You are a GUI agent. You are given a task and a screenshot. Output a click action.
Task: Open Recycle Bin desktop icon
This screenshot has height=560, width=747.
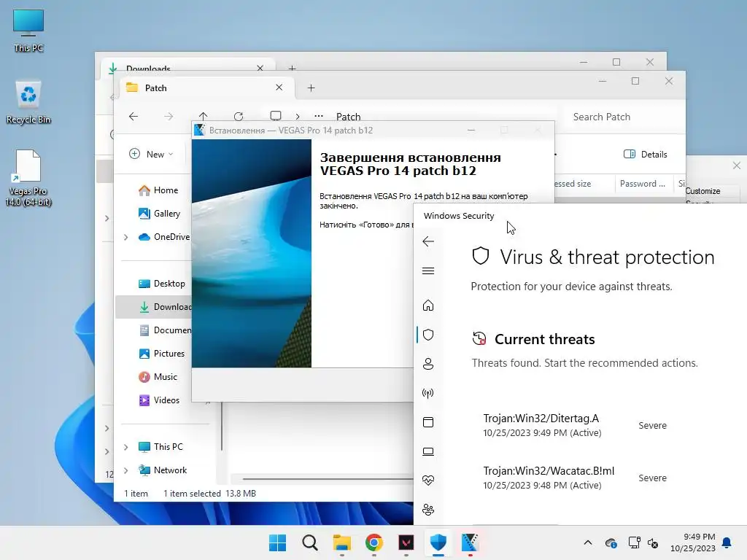(28, 102)
